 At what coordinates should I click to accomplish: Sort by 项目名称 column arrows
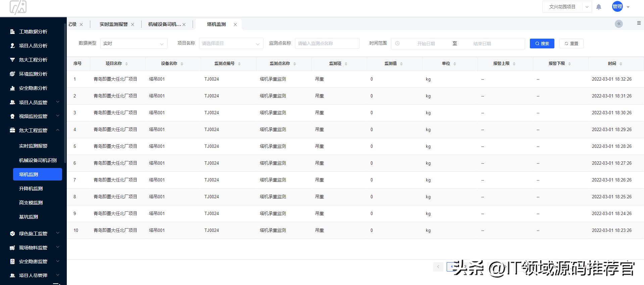pos(127,64)
